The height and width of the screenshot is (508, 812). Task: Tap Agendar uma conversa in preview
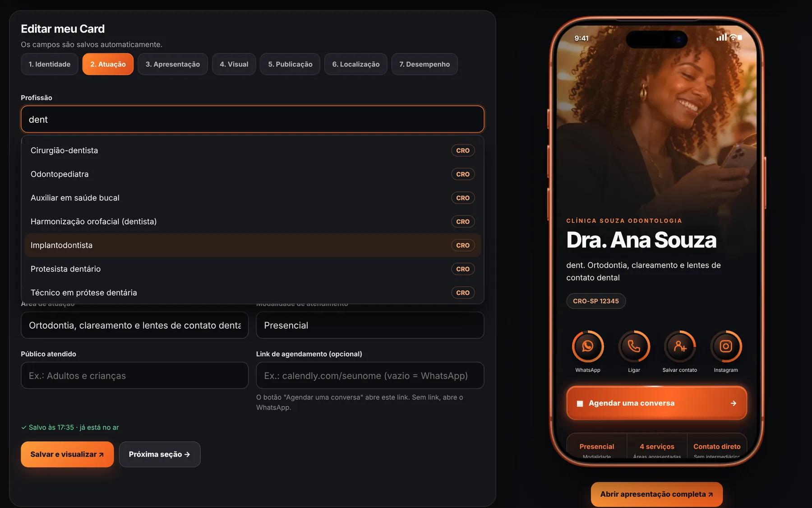pyautogui.click(x=657, y=403)
